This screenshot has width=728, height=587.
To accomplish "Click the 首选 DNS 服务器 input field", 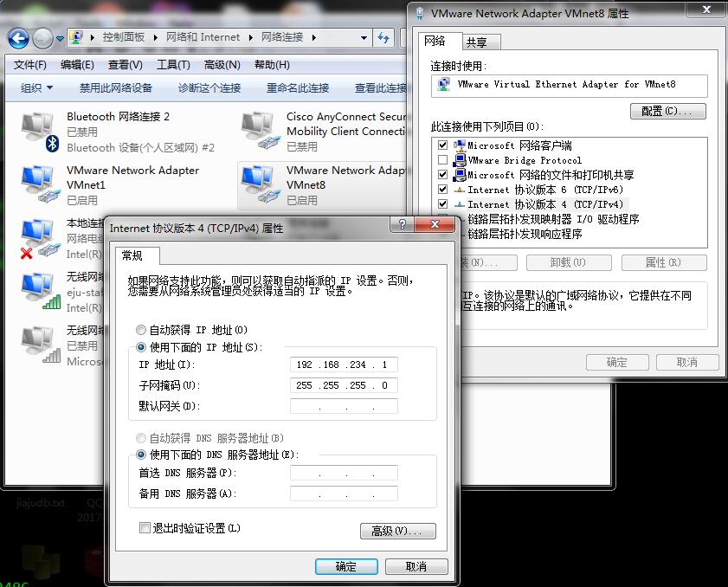I will coord(344,473).
